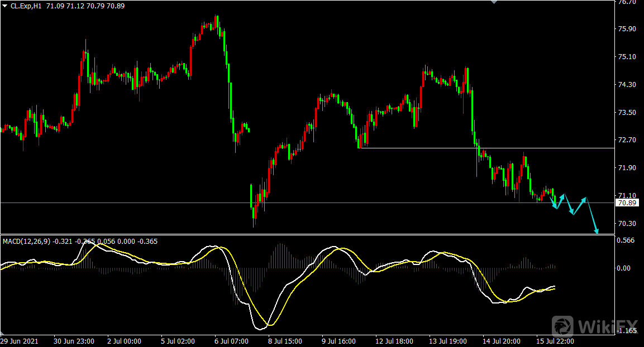This screenshot has width=644, height=347.
Task: Open the chart menu triangle beside CL.Exp,H1
Action: [5, 6]
